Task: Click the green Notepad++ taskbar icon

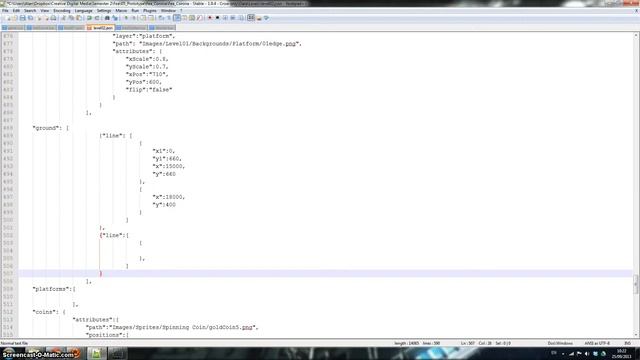Action: pyautogui.click(x=96, y=353)
